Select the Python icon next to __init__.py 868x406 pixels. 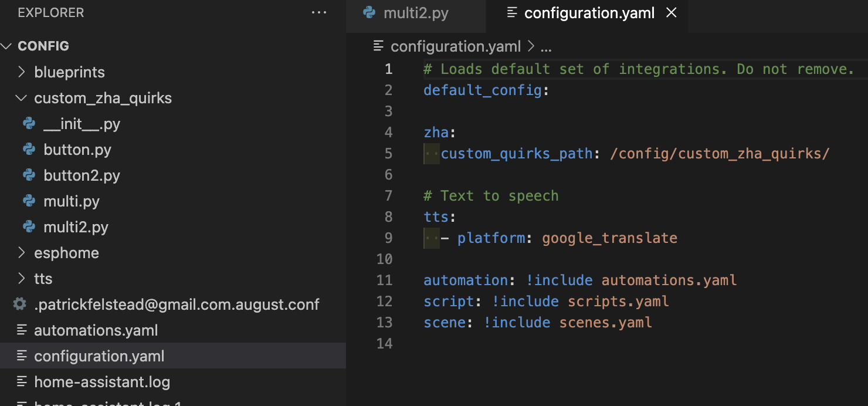pyautogui.click(x=29, y=124)
